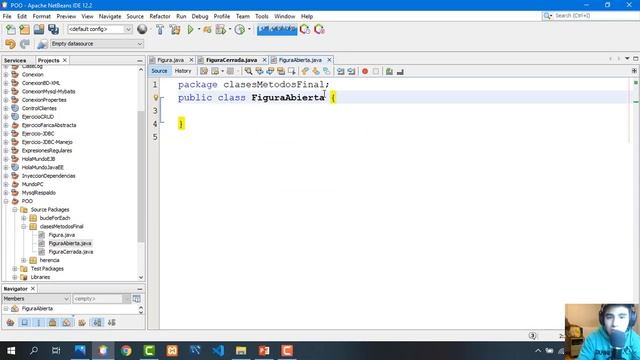Toggle Show Static Members filter in Navigator
The width and height of the screenshot is (640, 360).
pyautogui.click(x=39, y=323)
